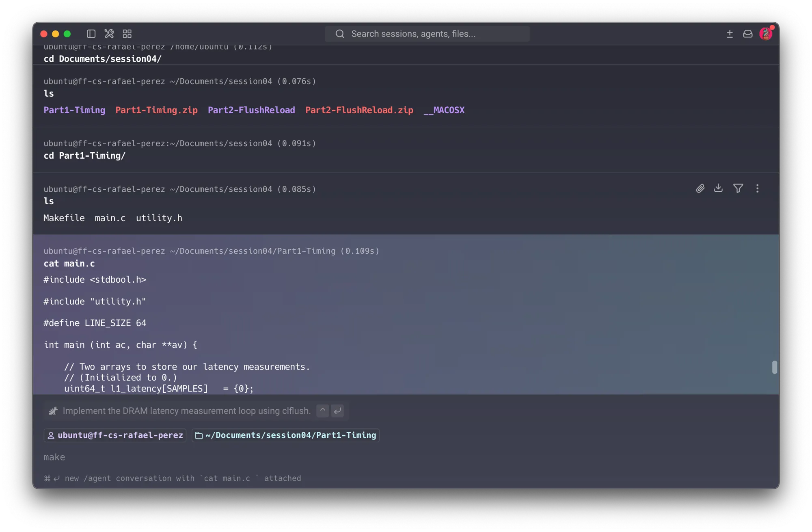The height and width of the screenshot is (532, 812).
Task: Click the #define LINE_SIZE 64 line
Action: [x=95, y=323]
